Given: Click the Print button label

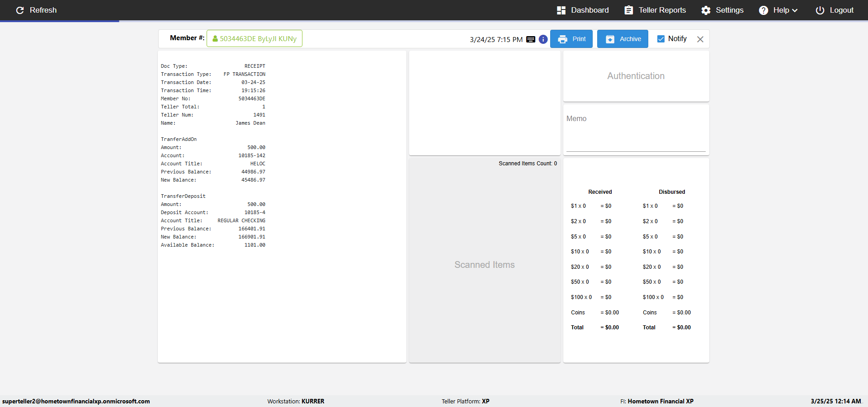Looking at the screenshot, I should pos(579,39).
